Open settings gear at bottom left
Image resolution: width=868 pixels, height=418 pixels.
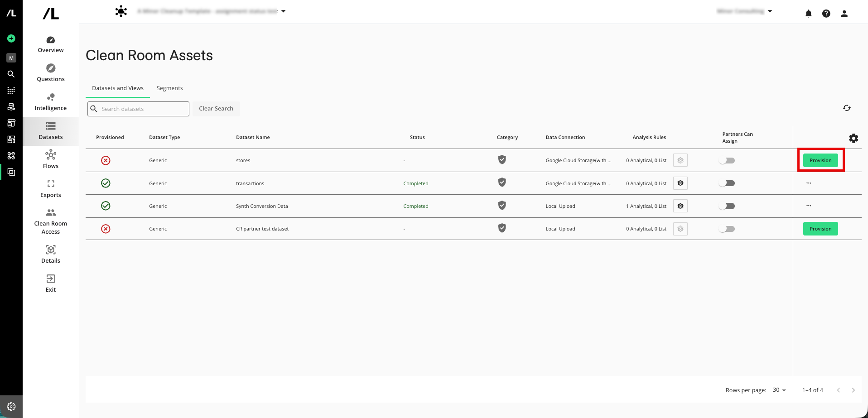tap(11, 407)
